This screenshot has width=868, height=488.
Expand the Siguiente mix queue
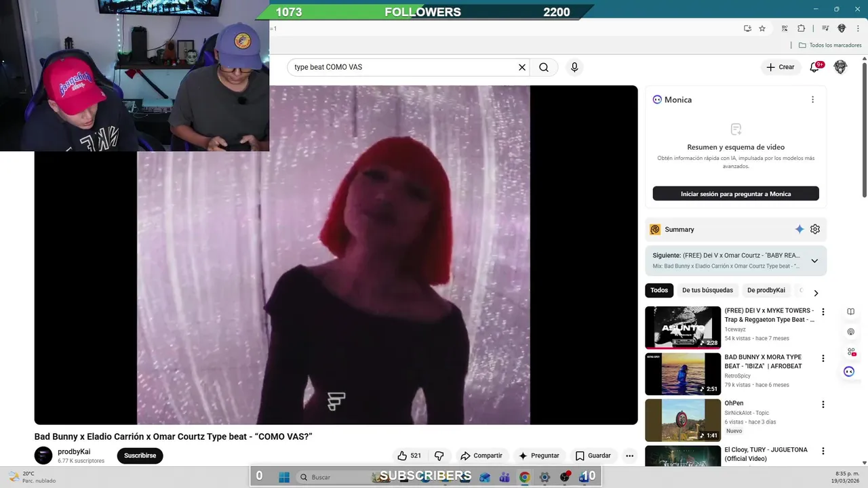(814, 261)
